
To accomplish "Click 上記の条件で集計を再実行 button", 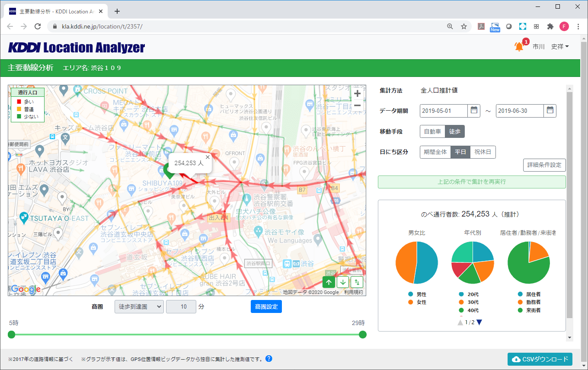I will pyautogui.click(x=472, y=182).
